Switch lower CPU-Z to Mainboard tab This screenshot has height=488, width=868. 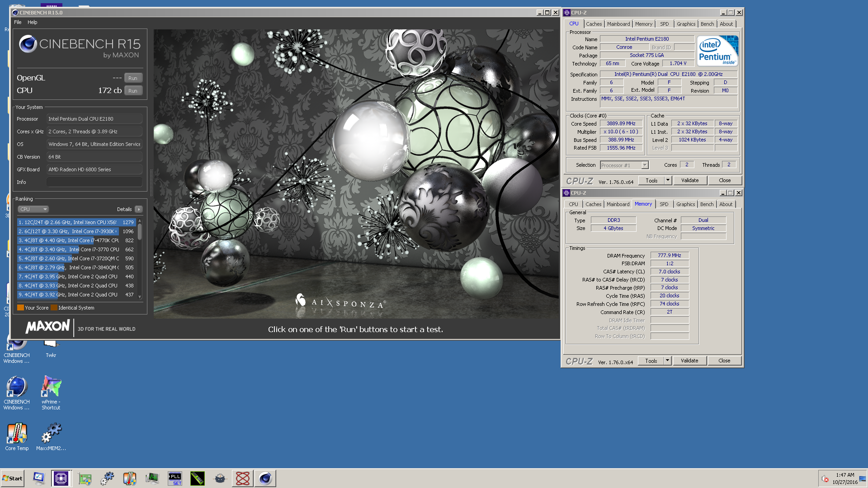(x=618, y=204)
